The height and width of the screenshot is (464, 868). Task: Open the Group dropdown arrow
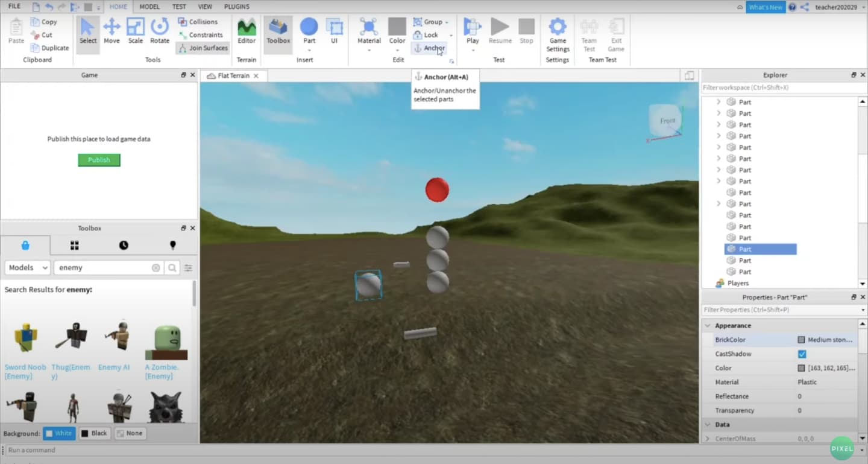(447, 22)
